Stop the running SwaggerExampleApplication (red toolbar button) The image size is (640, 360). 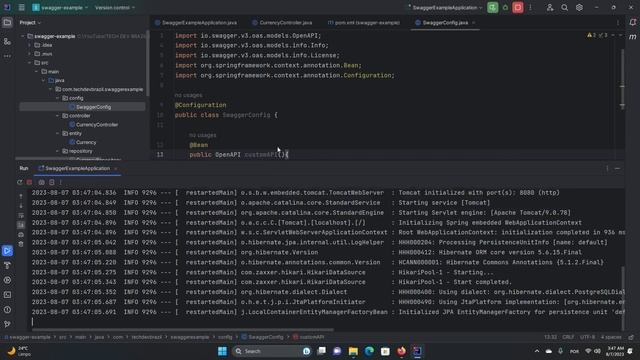(518, 7)
